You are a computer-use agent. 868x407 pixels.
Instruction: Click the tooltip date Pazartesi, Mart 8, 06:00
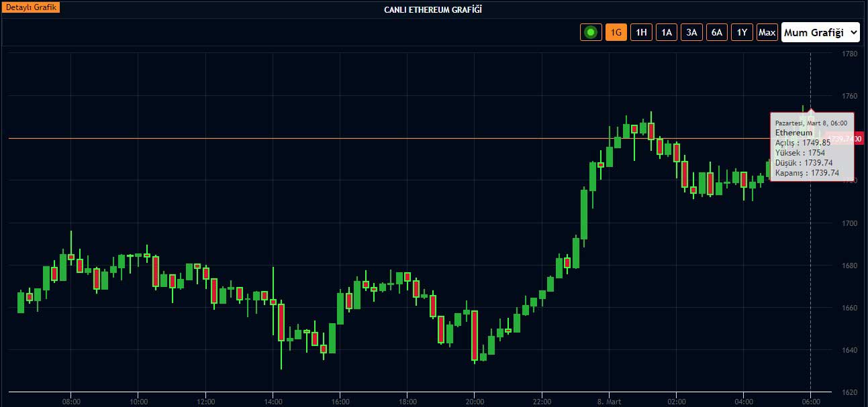[811, 123]
